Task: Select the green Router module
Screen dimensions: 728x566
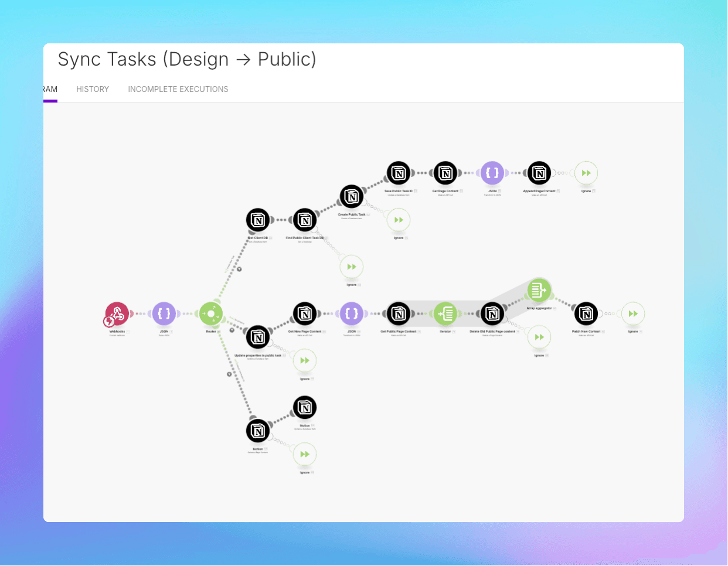Action: click(x=210, y=313)
